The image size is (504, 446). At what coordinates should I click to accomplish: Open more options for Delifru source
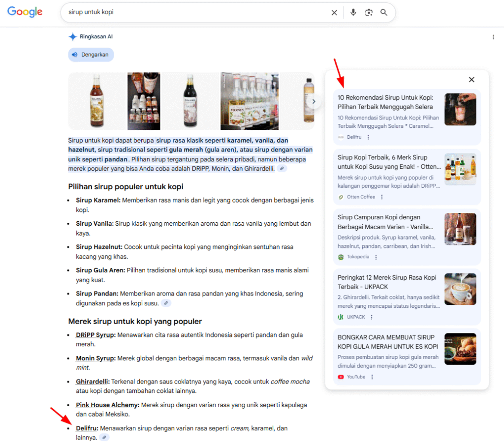pos(368,137)
